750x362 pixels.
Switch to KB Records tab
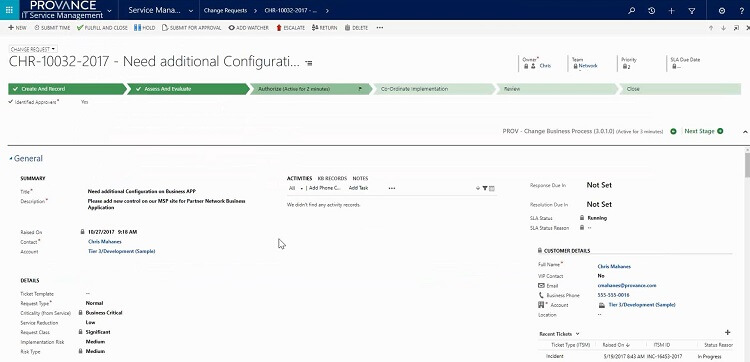pos(332,178)
